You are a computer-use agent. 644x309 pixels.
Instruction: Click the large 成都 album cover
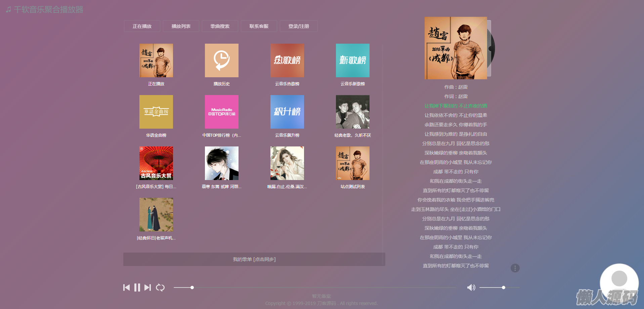point(456,48)
